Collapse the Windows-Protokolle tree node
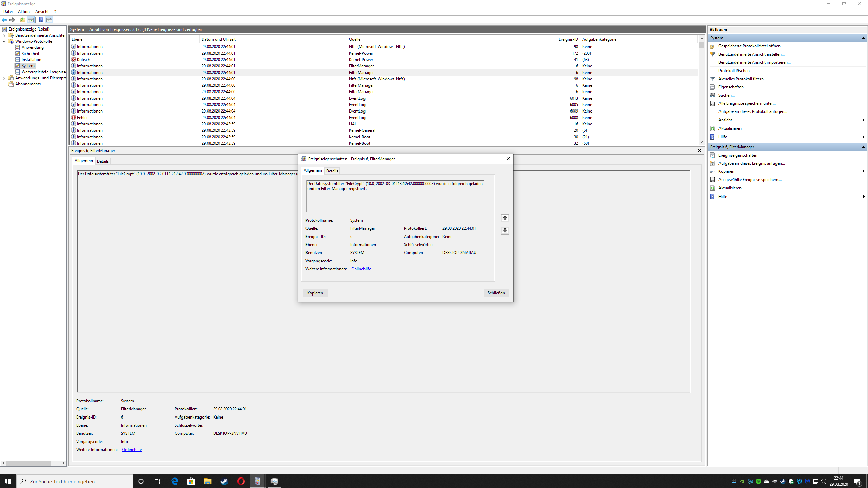This screenshot has width=868, height=488. (4, 41)
